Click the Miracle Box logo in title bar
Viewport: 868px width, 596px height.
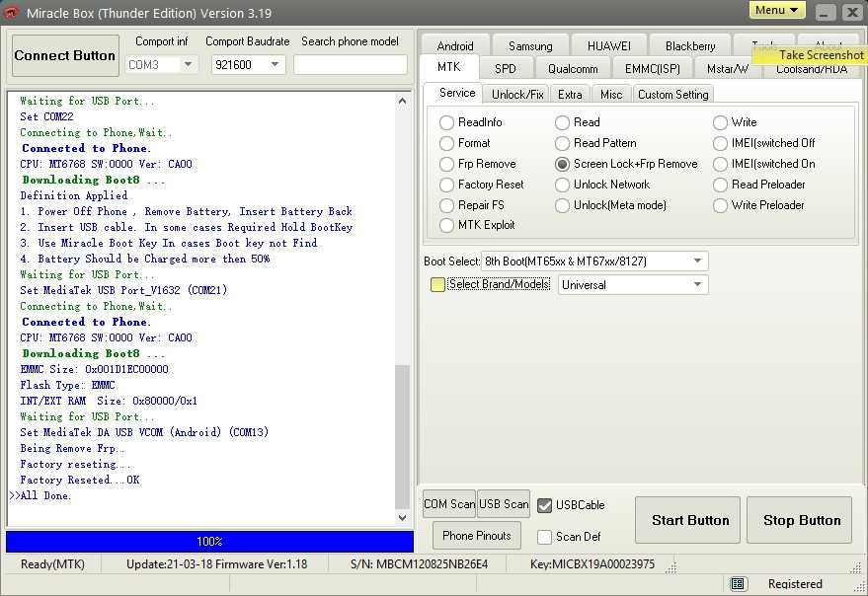click(11, 12)
